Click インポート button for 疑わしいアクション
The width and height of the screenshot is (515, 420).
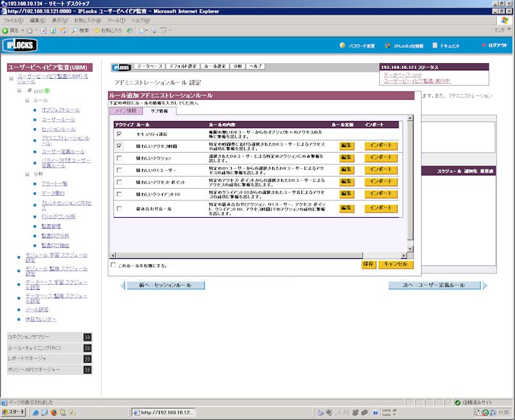[381, 158]
